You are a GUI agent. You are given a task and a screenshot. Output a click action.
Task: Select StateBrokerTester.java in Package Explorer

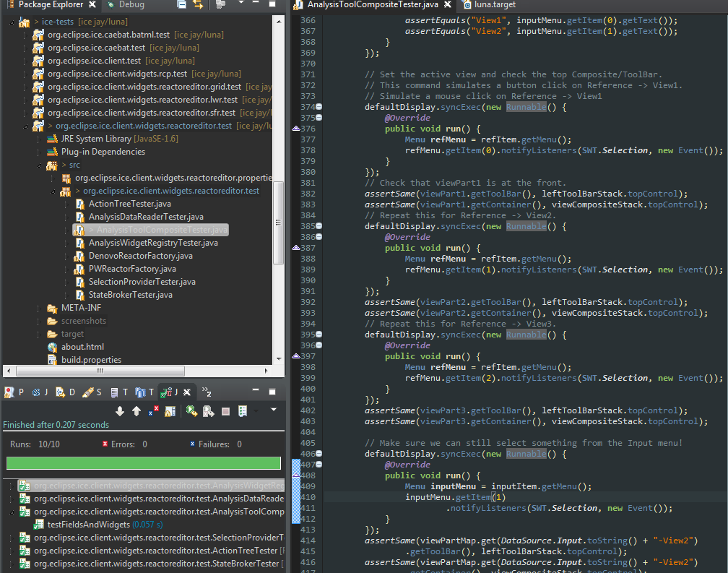coord(130,295)
